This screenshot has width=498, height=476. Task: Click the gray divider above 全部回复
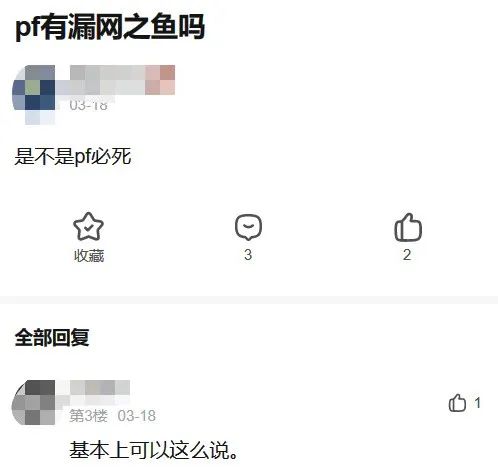[249, 300]
